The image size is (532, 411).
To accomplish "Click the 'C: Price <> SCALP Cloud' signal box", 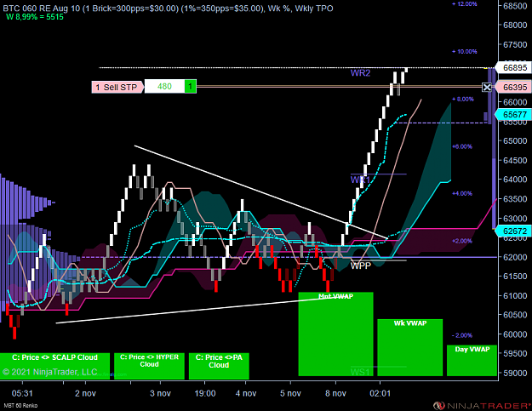I will coord(54,366).
